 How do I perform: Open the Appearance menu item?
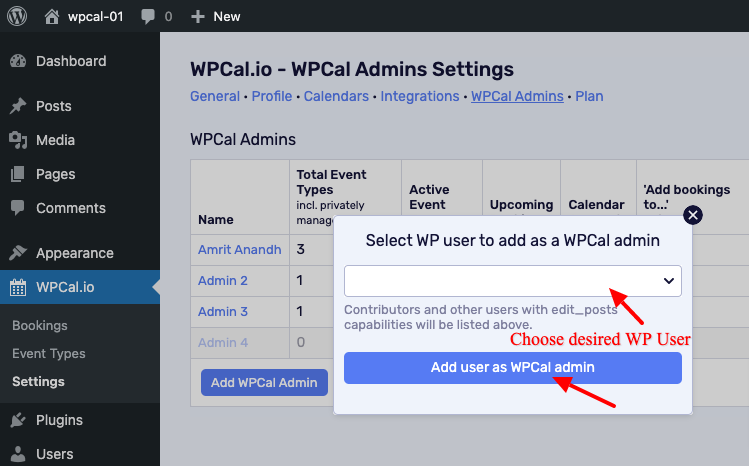(x=75, y=253)
